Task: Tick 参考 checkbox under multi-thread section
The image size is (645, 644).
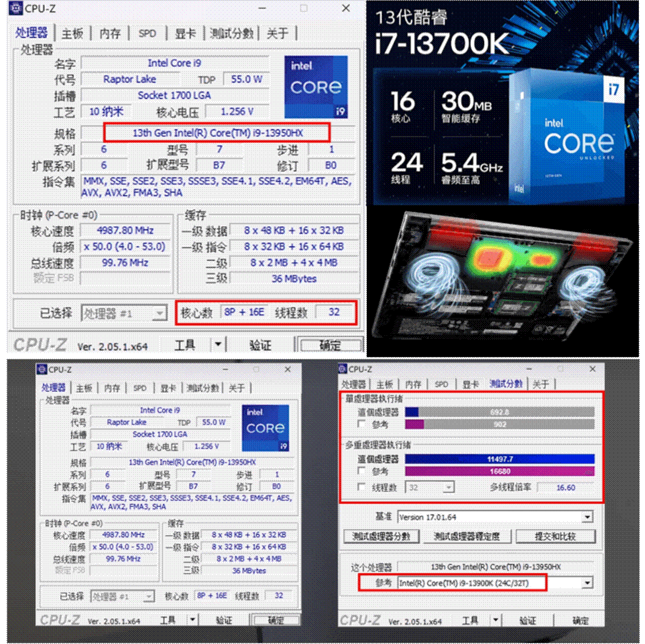Action: tap(362, 471)
